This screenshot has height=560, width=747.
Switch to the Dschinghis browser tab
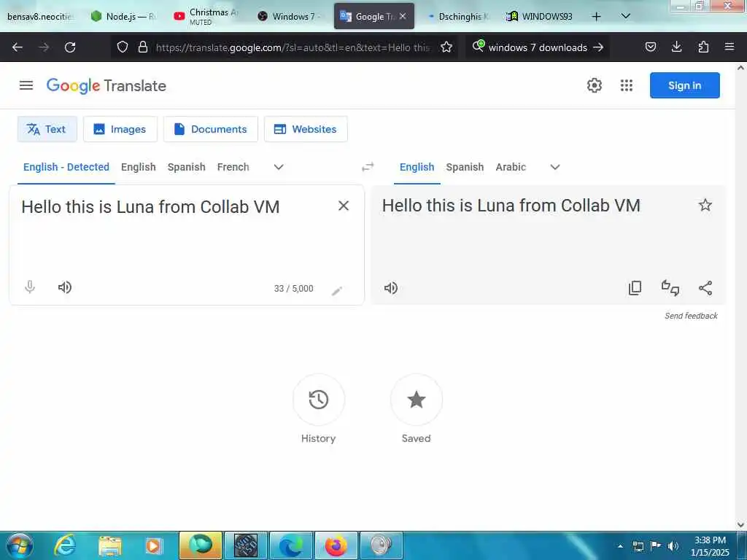coord(457,16)
